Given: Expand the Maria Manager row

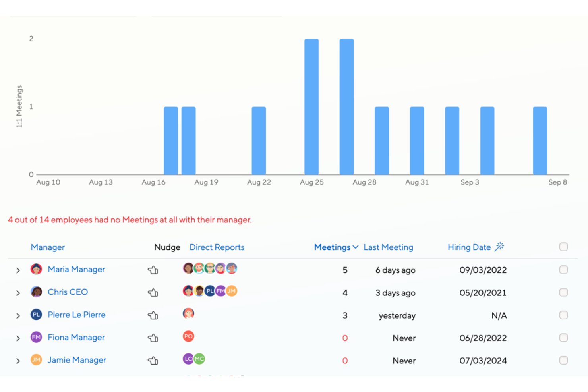Looking at the screenshot, I should [18, 270].
